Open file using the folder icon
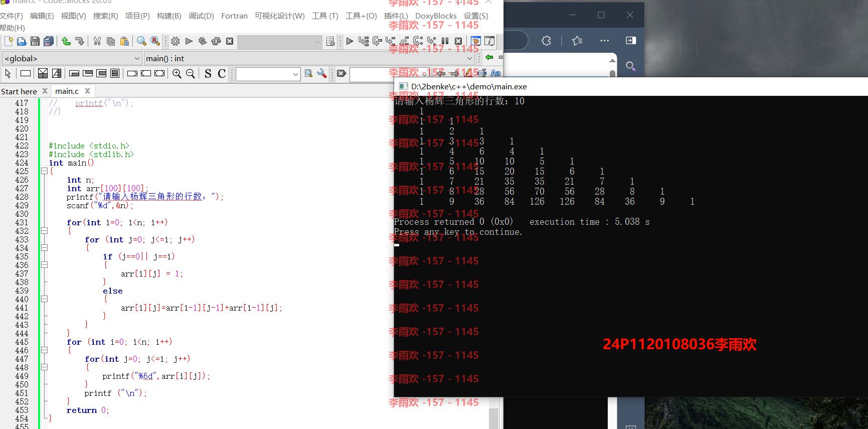Image resolution: width=868 pixels, height=429 pixels. 22,41
